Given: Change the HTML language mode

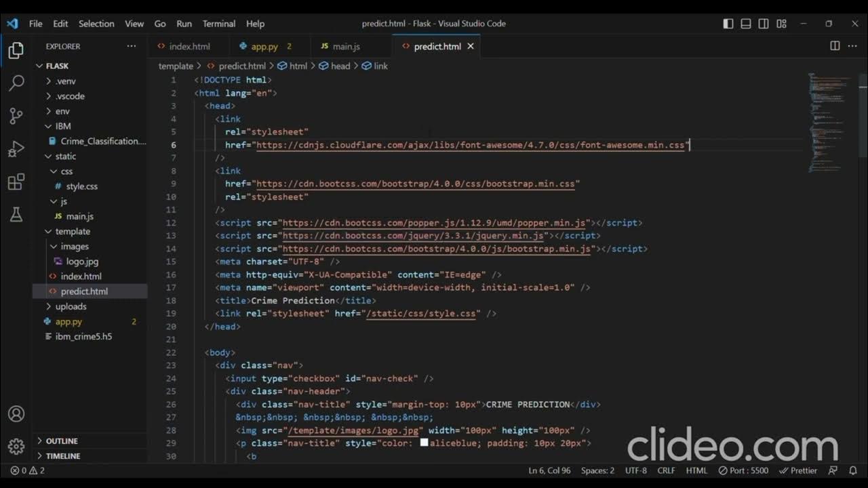Looking at the screenshot, I should [696, 470].
